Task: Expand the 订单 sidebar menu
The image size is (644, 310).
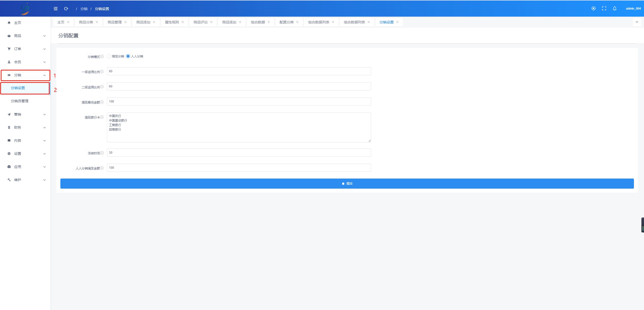Action: [25, 49]
